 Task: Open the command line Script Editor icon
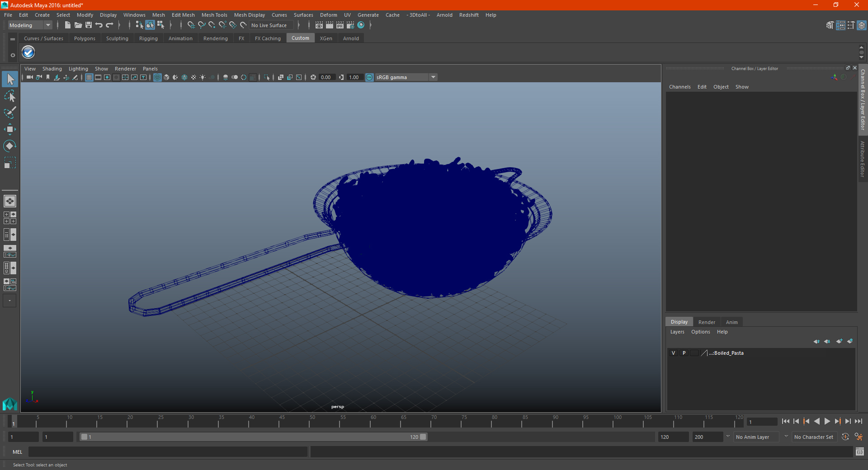(x=860, y=451)
